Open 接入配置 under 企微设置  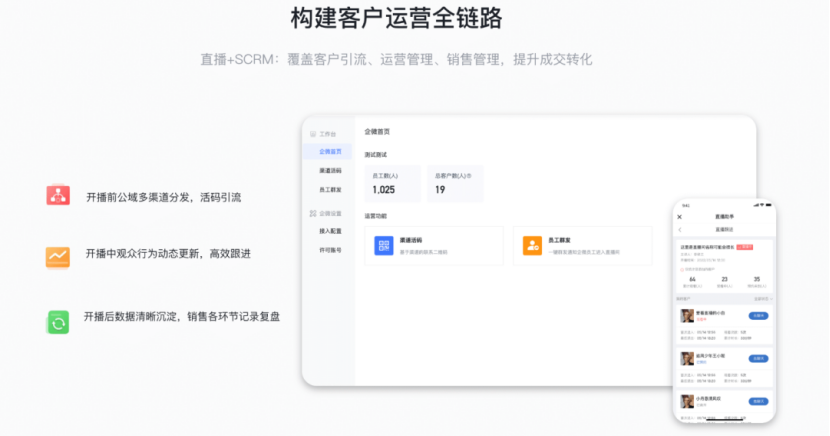[330, 231]
